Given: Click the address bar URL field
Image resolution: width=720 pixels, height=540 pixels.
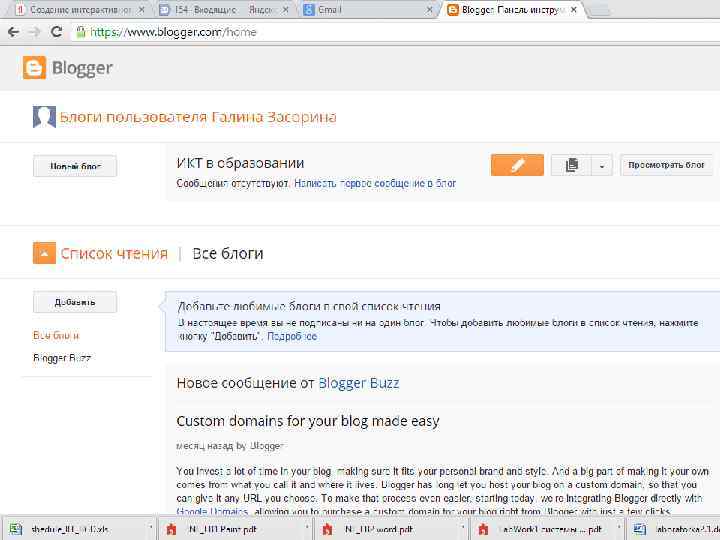Looking at the screenshot, I should [x=395, y=32].
